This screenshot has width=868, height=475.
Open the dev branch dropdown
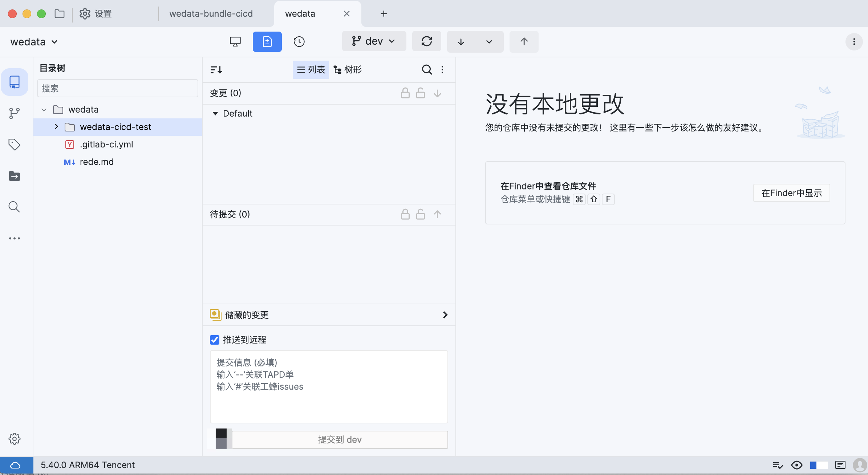coord(374,41)
